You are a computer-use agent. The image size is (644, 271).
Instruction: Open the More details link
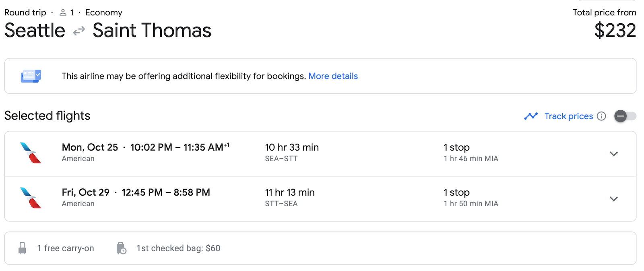333,76
